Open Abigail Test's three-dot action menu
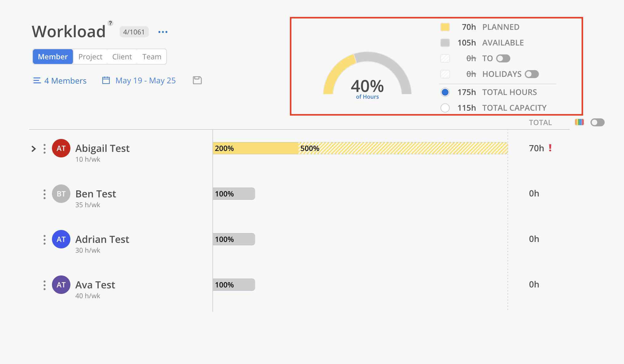 (x=44, y=148)
